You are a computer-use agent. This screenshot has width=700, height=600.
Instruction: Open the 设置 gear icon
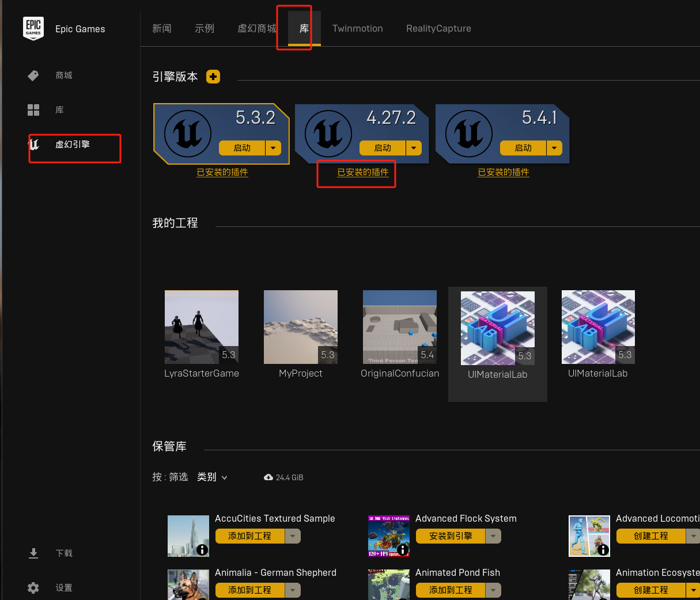tap(33, 588)
